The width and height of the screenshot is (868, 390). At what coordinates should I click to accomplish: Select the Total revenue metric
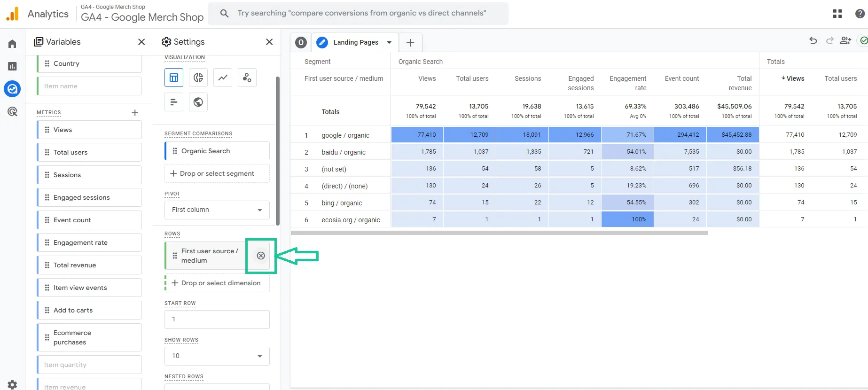(x=89, y=265)
